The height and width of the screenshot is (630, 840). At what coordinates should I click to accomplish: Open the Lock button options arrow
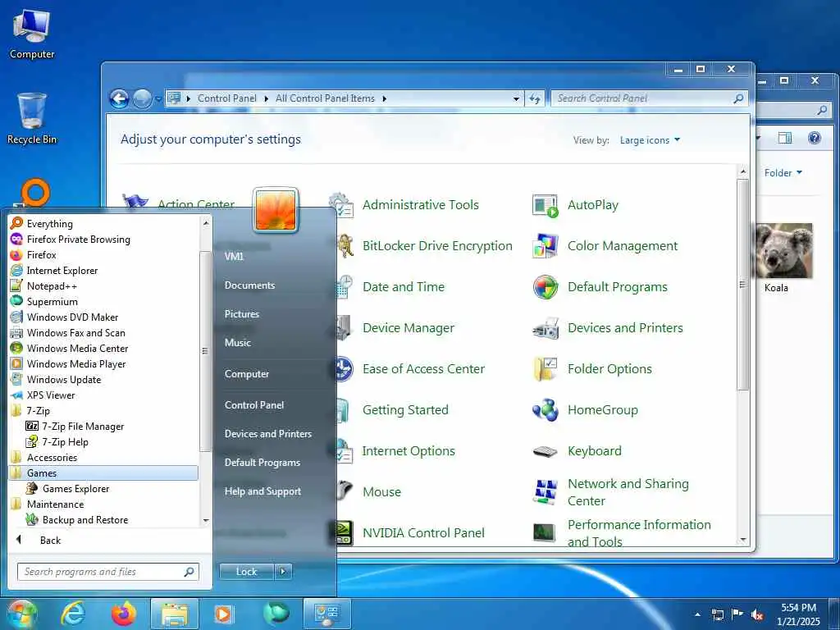[x=283, y=572]
